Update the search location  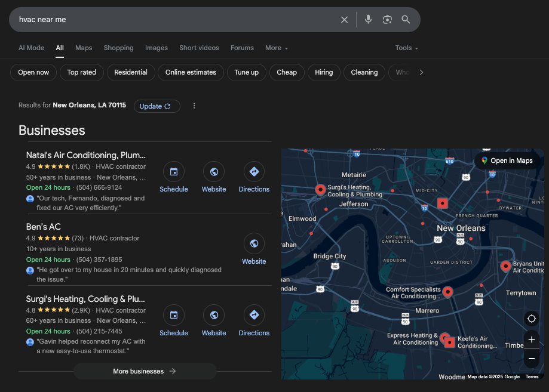tap(157, 106)
